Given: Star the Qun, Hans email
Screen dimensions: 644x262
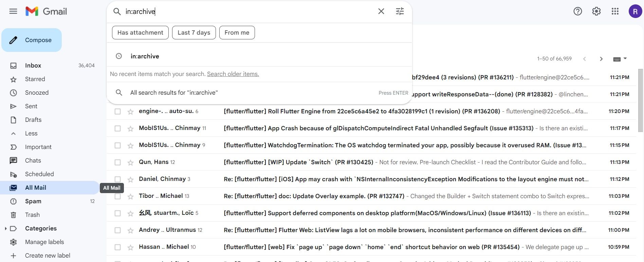Looking at the screenshot, I should [x=130, y=163].
